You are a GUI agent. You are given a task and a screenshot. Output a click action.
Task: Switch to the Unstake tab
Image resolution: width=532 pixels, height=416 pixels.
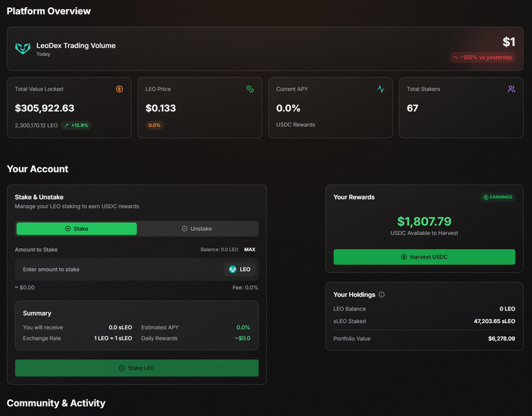tap(197, 229)
